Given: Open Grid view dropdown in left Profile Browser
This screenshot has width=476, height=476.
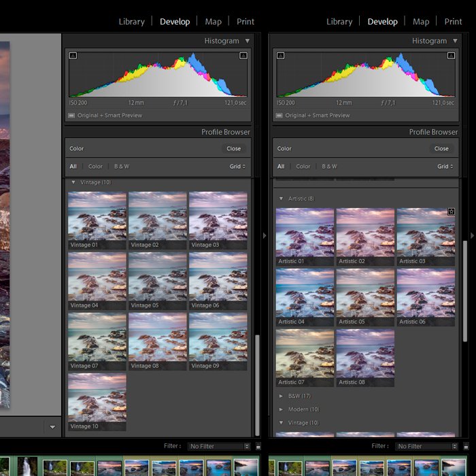Looking at the screenshot, I should [x=237, y=167].
